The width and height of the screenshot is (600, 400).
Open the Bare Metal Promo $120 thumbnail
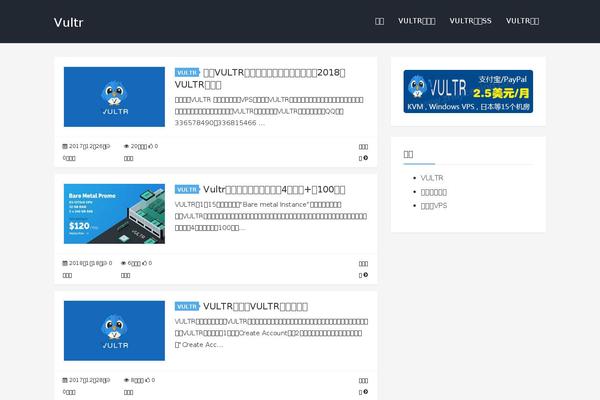(114, 214)
